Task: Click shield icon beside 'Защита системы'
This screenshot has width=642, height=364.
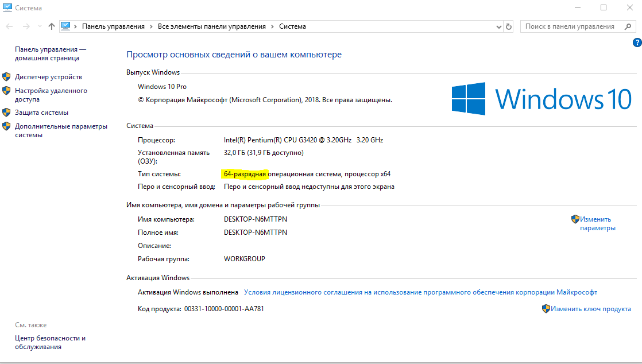Action: [x=6, y=112]
